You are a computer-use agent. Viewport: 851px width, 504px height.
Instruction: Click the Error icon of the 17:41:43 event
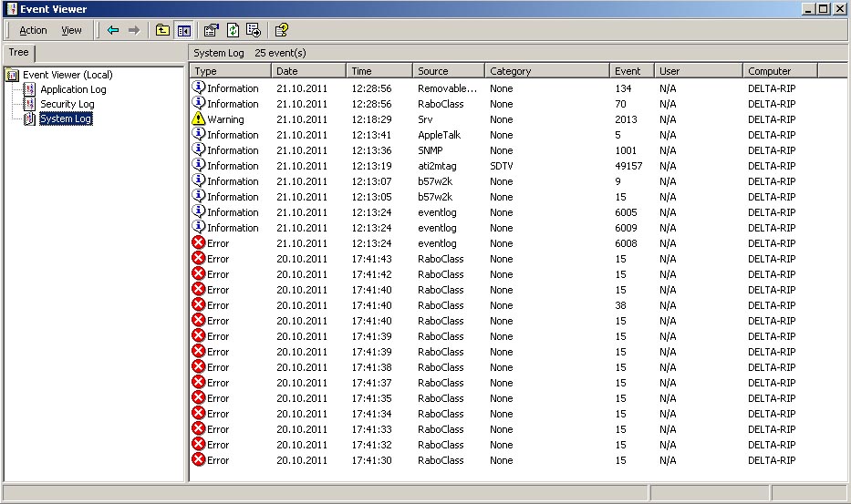click(x=199, y=258)
